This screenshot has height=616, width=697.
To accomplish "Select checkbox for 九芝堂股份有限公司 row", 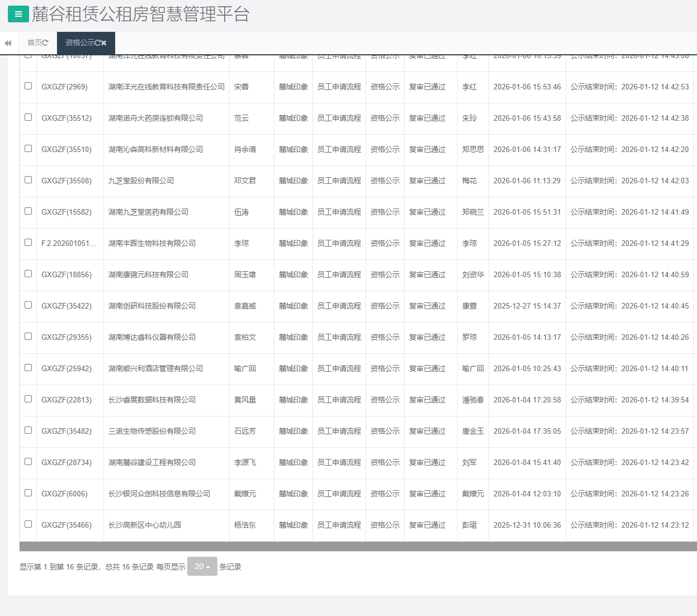I will pyautogui.click(x=28, y=180).
